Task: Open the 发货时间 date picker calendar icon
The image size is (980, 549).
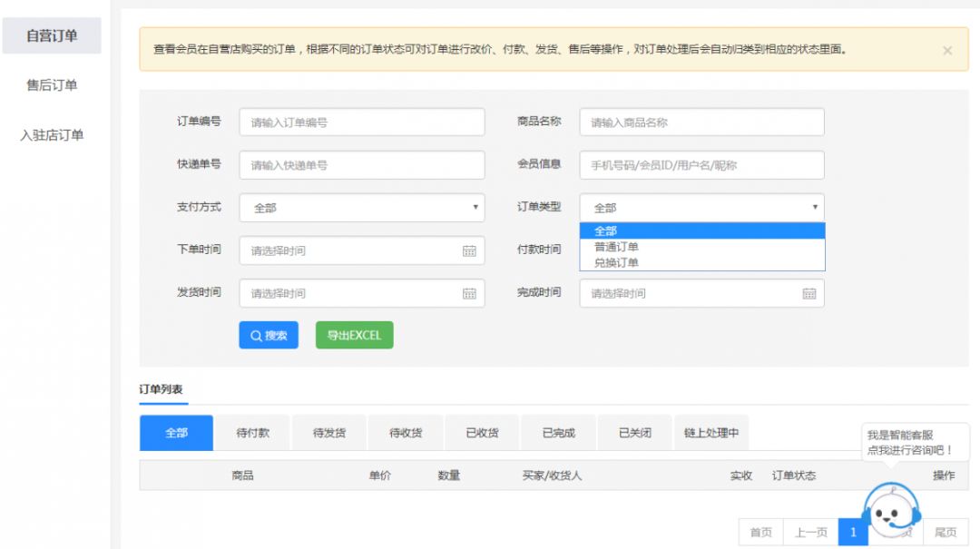Action: tap(469, 293)
